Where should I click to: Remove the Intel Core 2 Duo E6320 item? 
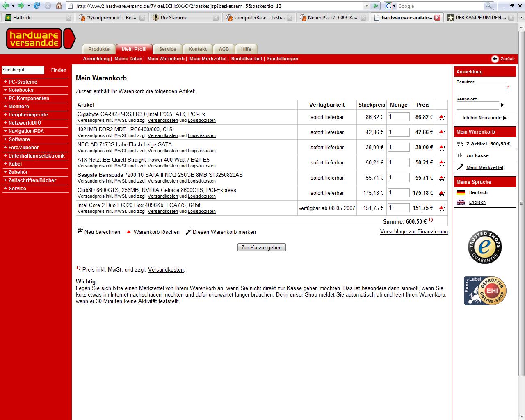pyautogui.click(x=442, y=208)
